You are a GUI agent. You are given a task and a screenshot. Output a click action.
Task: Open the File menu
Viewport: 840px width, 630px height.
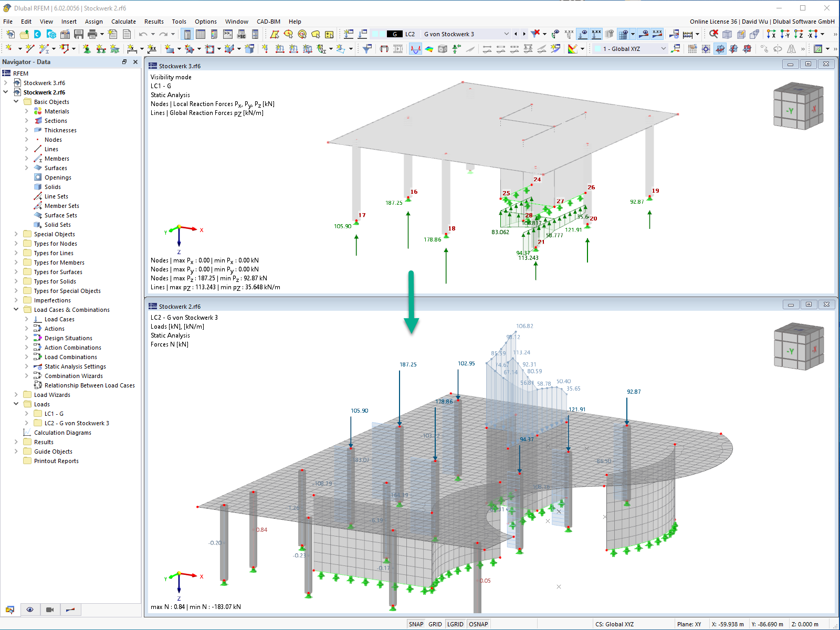pyautogui.click(x=8, y=22)
